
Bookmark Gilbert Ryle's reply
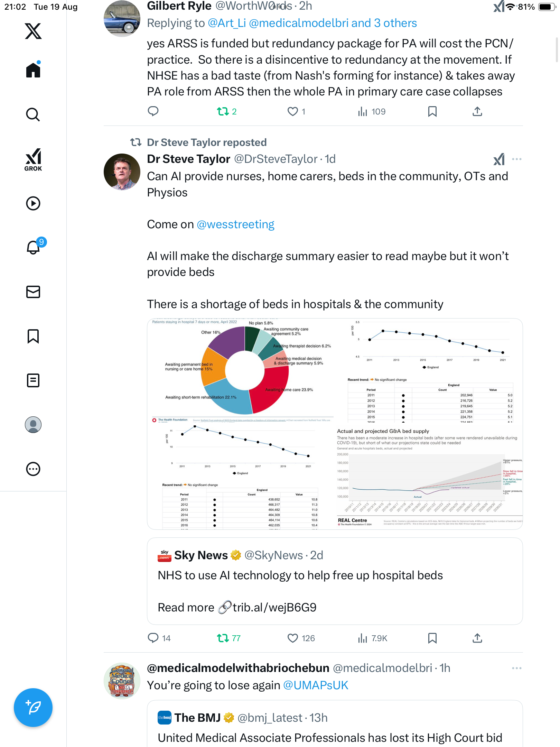(x=432, y=111)
